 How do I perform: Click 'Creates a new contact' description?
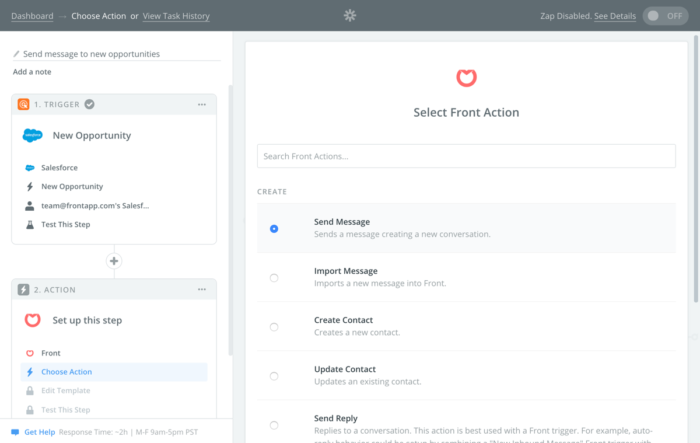[x=357, y=333]
